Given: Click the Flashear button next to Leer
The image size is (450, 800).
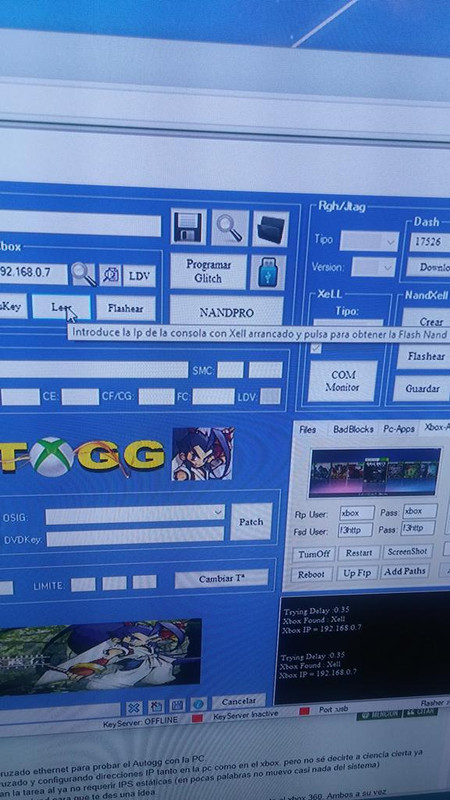Looking at the screenshot, I should pos(126,309).
